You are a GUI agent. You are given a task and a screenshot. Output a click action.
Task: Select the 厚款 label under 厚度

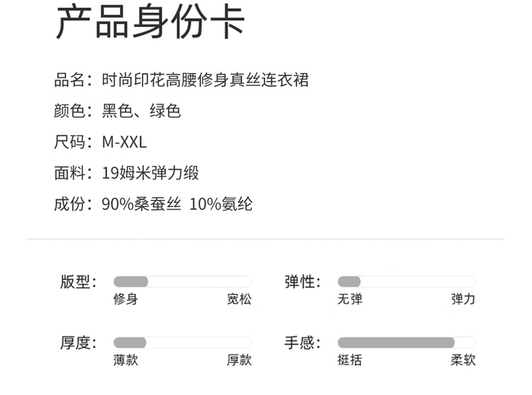click(239, 360)
